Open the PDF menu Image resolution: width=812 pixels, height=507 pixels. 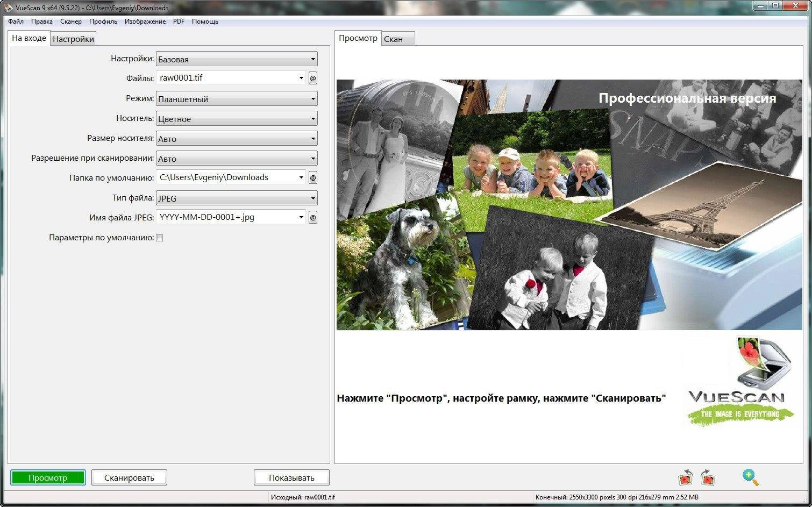click(179, 22)
